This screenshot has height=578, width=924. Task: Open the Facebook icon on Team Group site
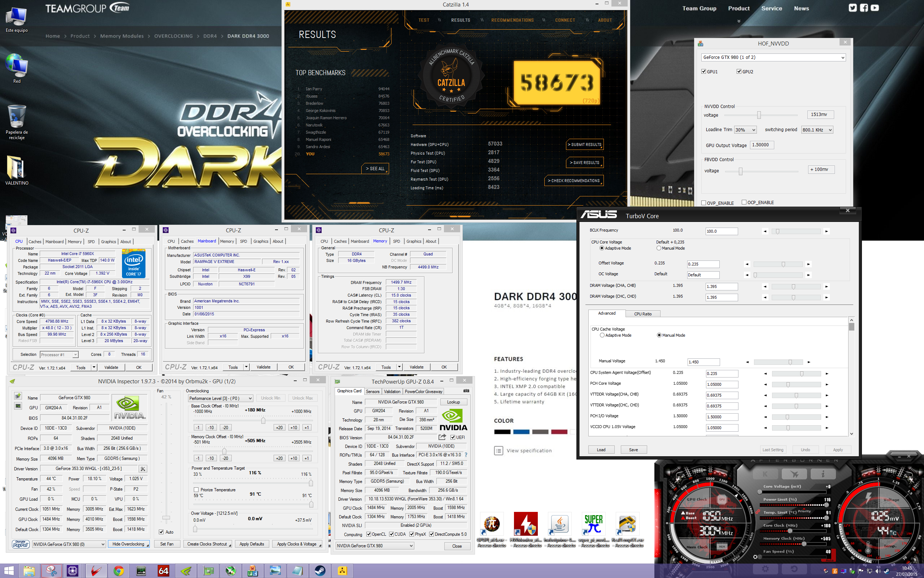tap(864, 8)
